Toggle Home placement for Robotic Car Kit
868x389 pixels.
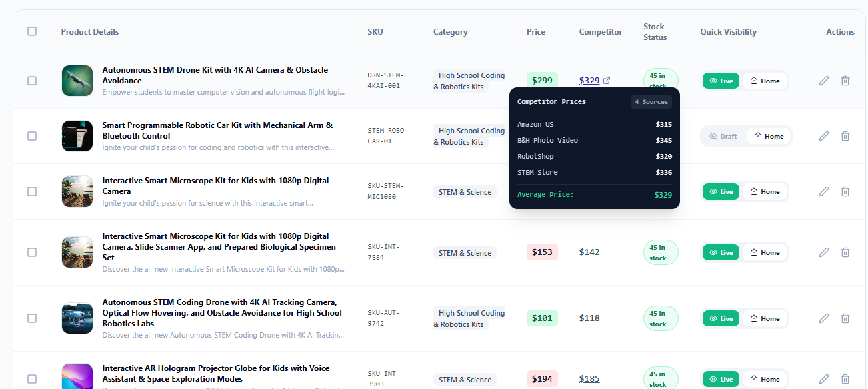[769, 136]
